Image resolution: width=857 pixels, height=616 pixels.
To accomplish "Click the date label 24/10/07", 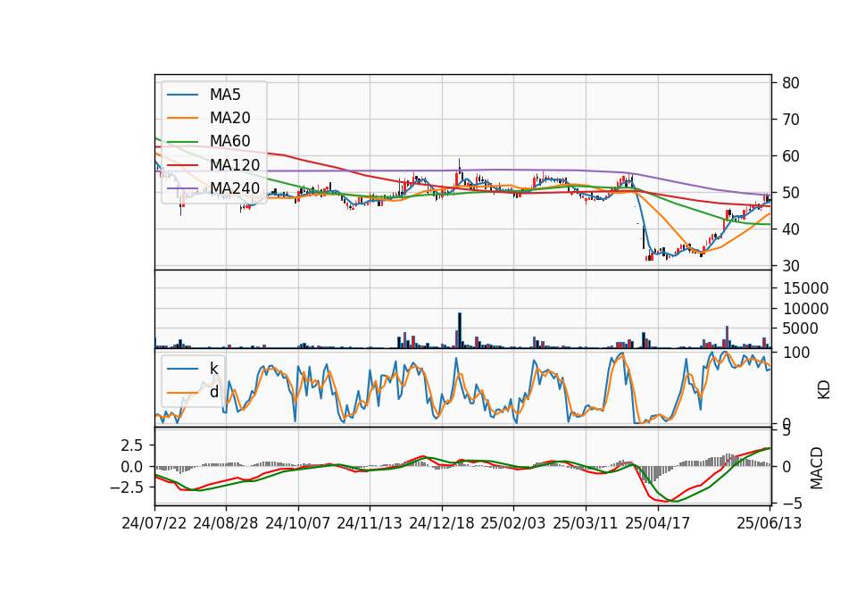I will click(x=298, y=523).
